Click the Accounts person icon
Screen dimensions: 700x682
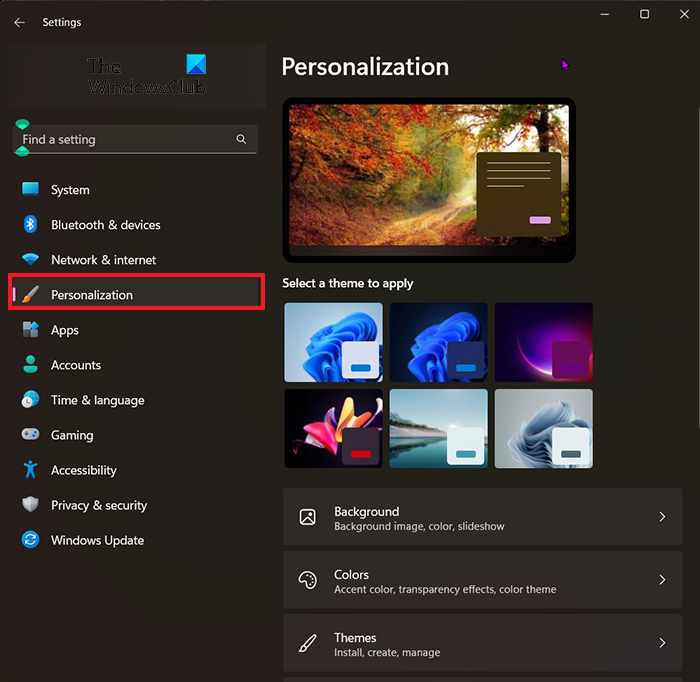[x=30, y=365]
